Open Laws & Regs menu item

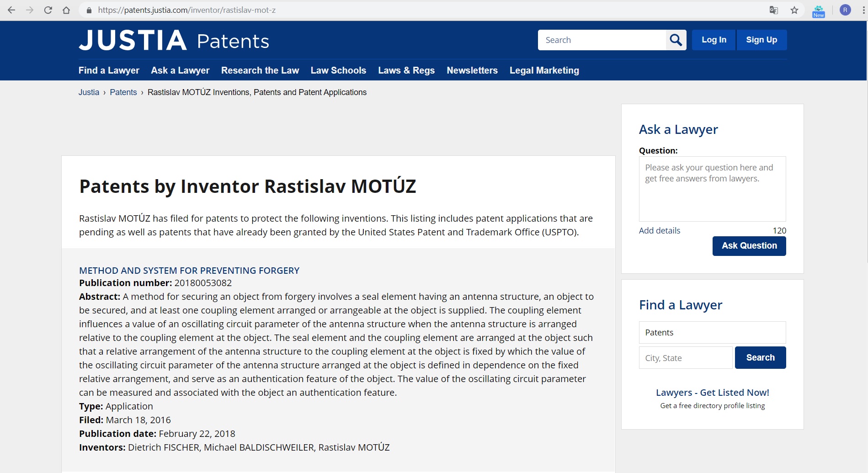(x=406, y=70)
